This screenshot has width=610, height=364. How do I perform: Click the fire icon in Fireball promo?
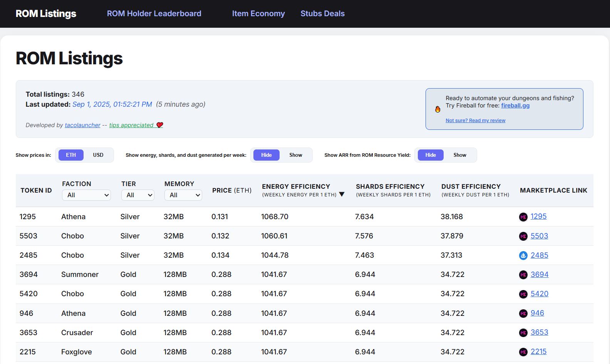click(x=437, y=109)
